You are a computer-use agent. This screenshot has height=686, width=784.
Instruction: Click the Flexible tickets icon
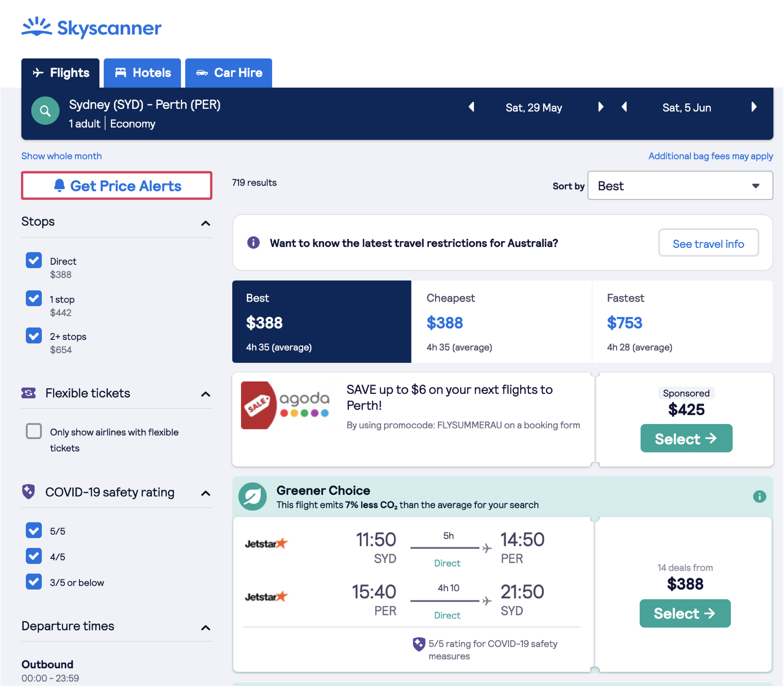29,393
